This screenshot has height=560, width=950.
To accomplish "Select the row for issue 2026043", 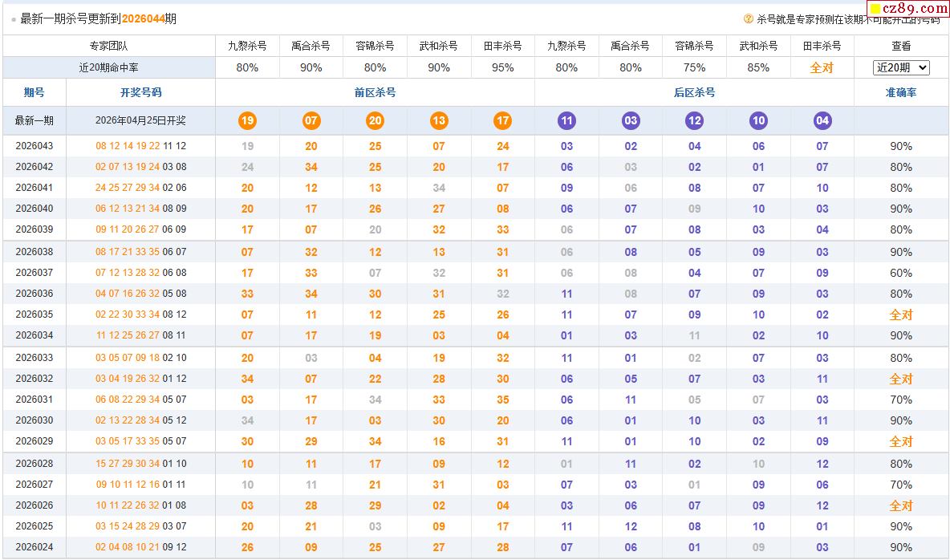I will (35, 146).
